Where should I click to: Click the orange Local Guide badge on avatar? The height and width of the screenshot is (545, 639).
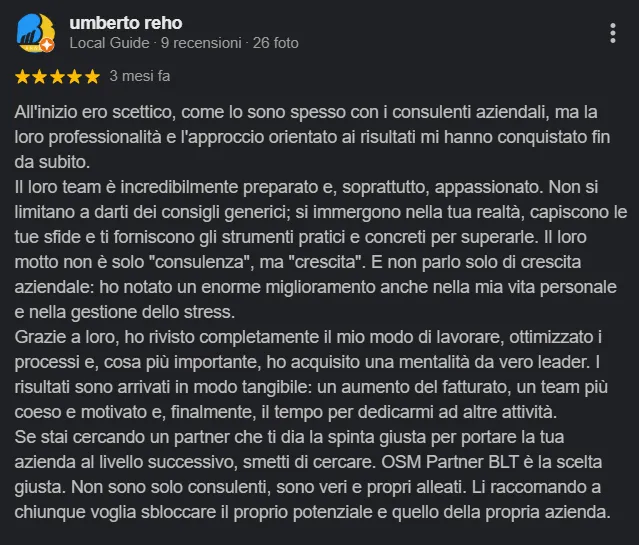pos(47,45)
